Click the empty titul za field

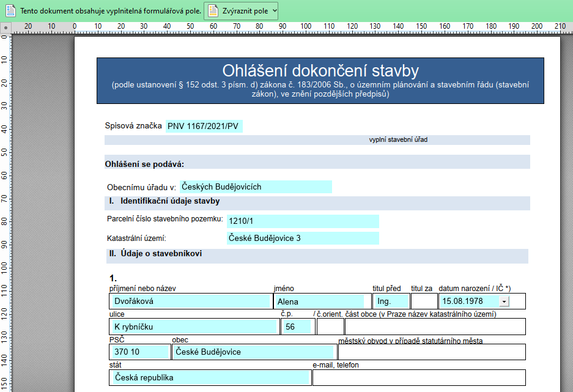424,301
